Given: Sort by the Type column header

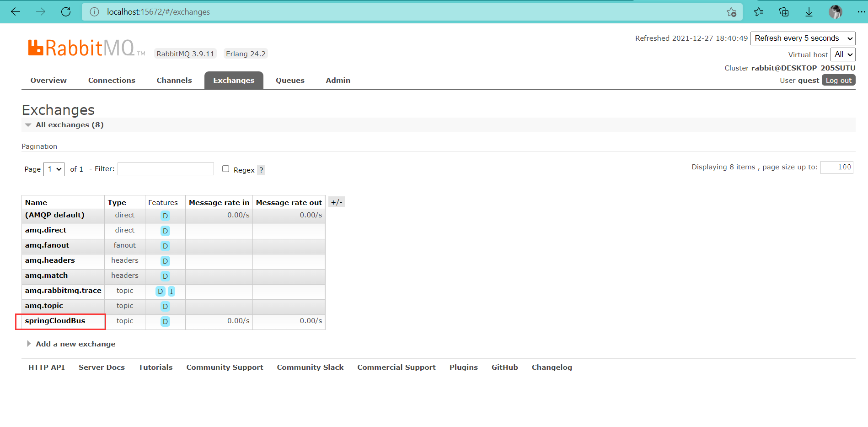Looking at the screenshot, I should (x=117, y=203).
